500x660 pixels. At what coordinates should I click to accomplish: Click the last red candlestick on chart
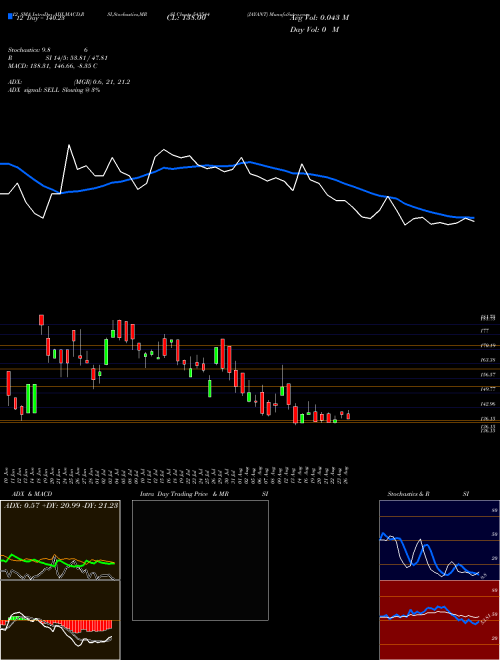(x=348, y=416)
